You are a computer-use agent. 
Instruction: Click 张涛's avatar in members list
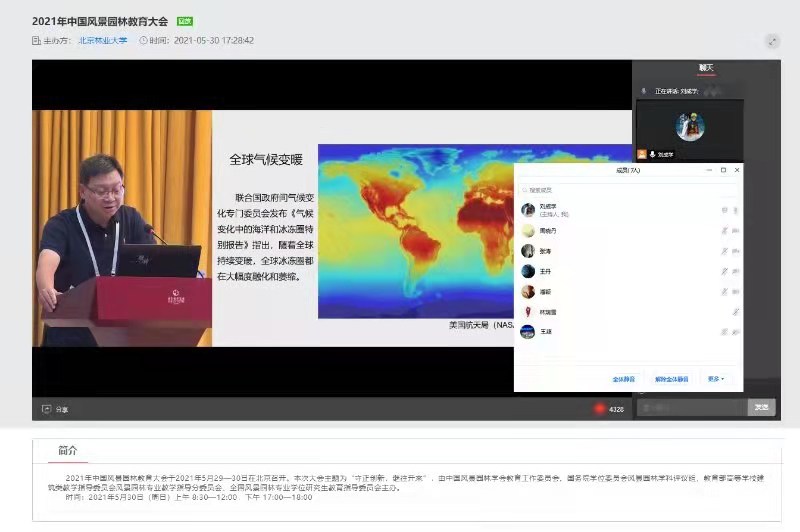(x=528, y=251)
